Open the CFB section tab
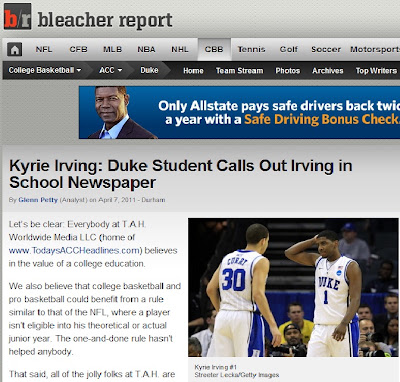 pyautogui.click(x=78, y=49)
